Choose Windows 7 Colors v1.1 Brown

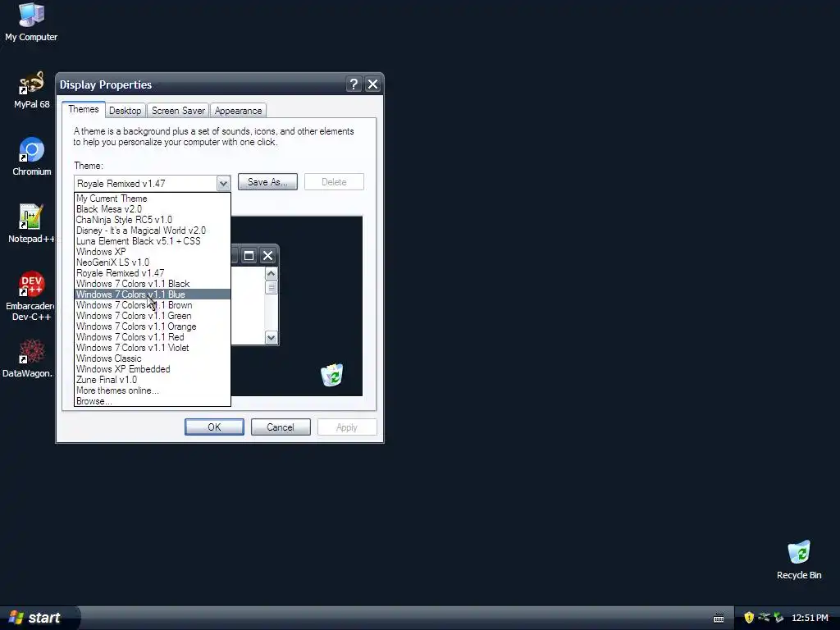tap(153, 305)
